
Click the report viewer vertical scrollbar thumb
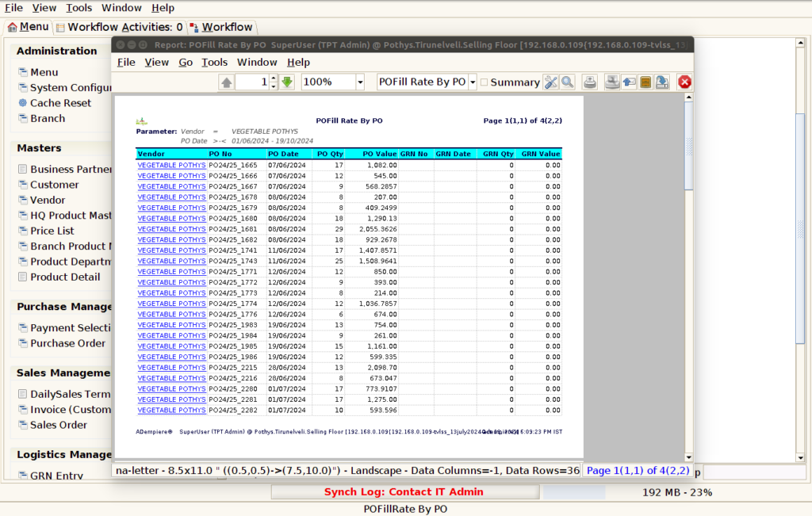pos(689,146)
